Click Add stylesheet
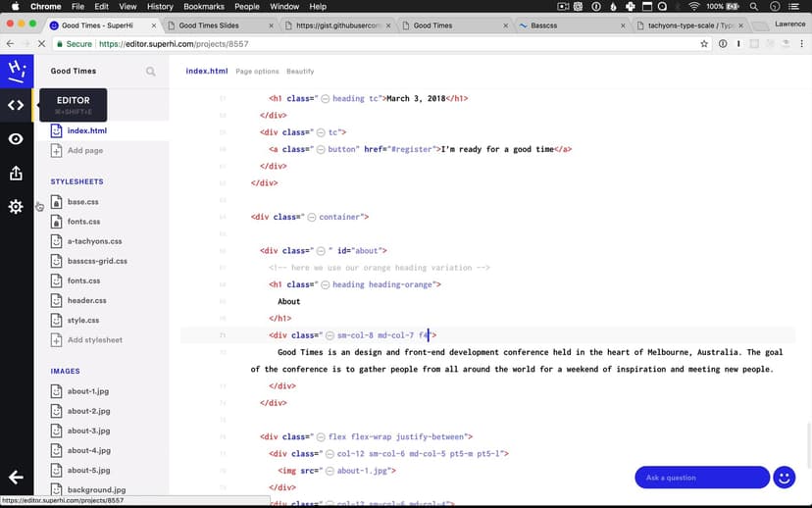Viewport: 812px width, 508px height. pos(94,340)
